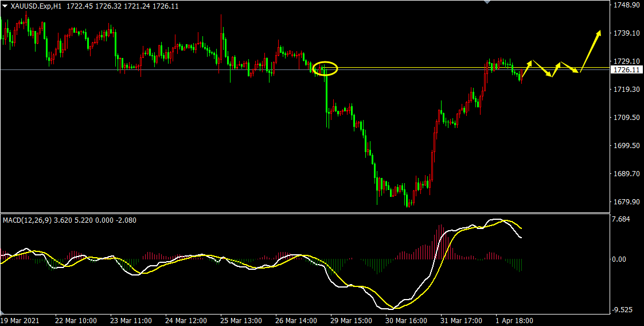
Task: Click the gray chart shift marker at top
Action: 487,2
